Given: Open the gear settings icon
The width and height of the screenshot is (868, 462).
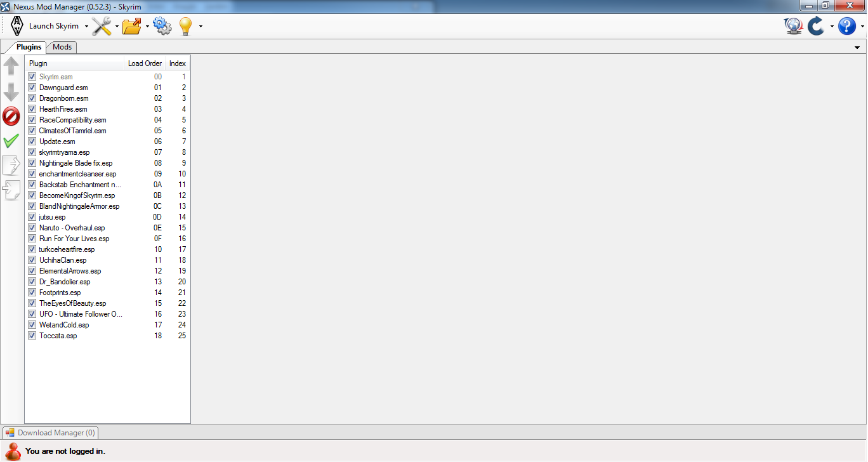Looking at the screenshot, I should (162, 26).
